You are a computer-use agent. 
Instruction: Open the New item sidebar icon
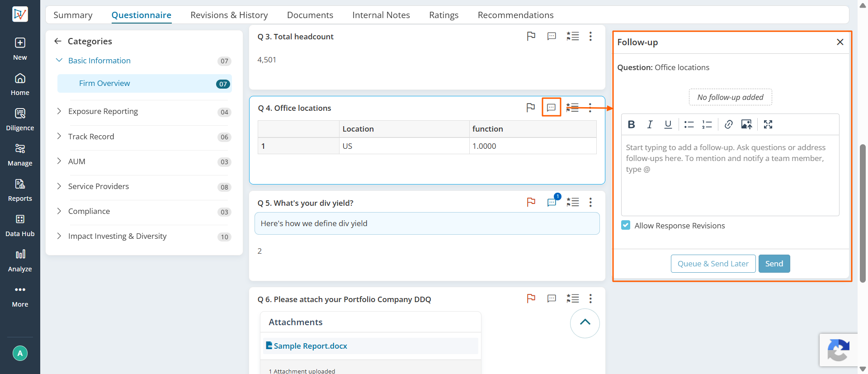tap(20, 49)
